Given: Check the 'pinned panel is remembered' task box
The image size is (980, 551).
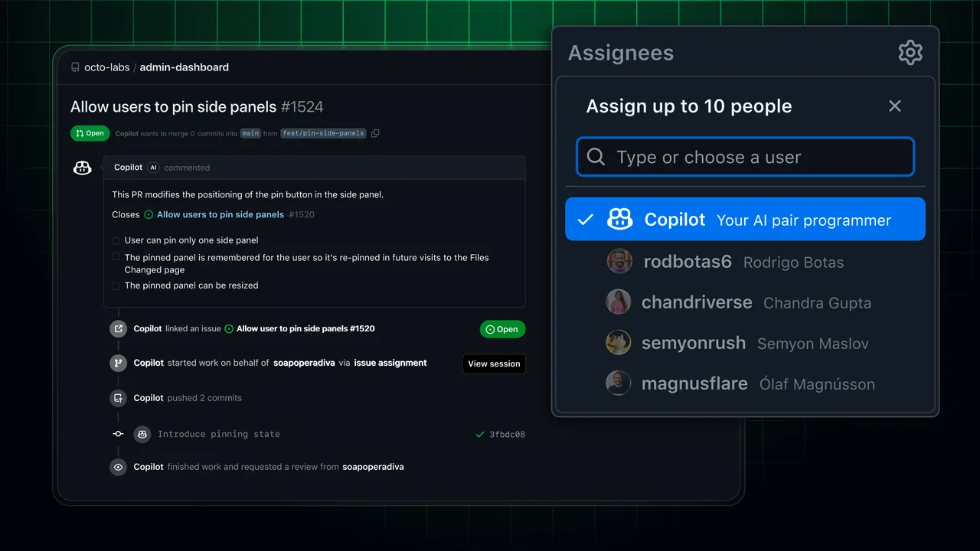Looking at the screenshot, I should coord(116,258).
